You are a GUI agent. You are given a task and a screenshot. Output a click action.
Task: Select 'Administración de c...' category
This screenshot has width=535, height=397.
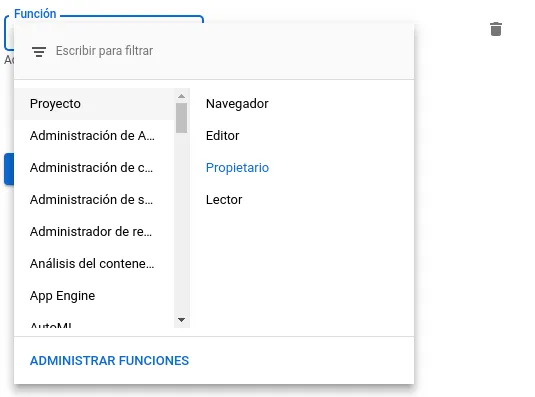pyautogui.click(x=94, y=168)
